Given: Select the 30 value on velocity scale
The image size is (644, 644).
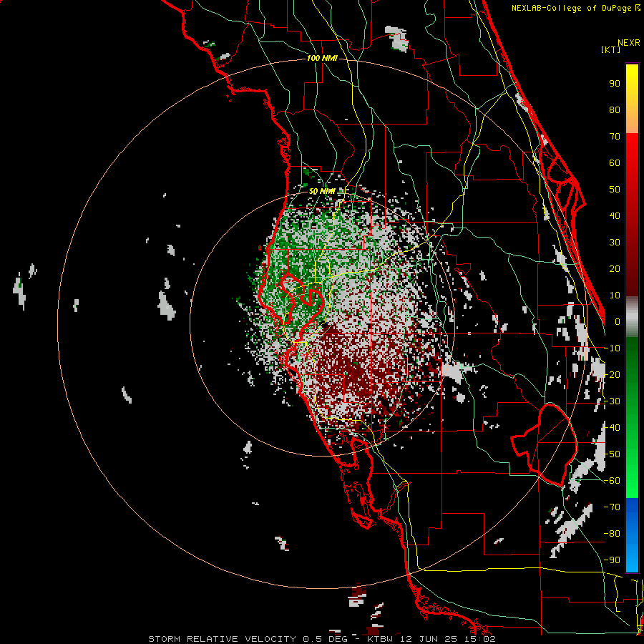Looking at the screenshot, I should [x=615, y=243].
